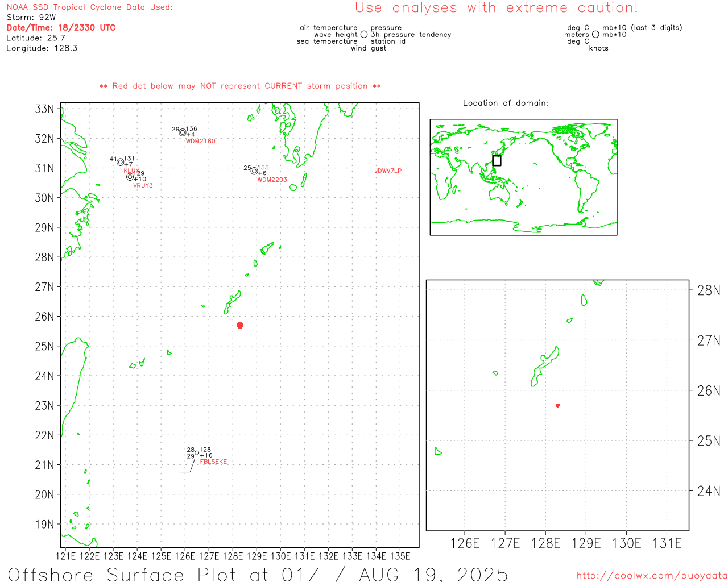
Task: Select station label KLUX
Action: click(x=131, y=171)
